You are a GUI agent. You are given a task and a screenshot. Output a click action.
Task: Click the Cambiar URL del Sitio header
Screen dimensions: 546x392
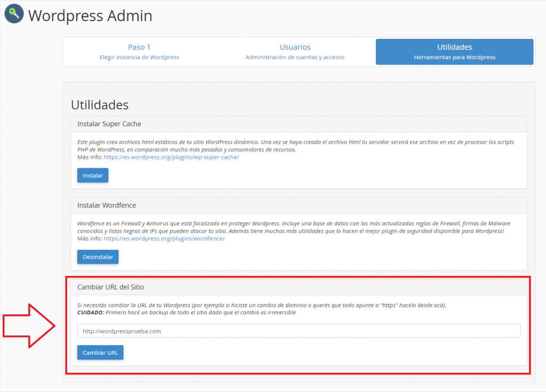299,287
